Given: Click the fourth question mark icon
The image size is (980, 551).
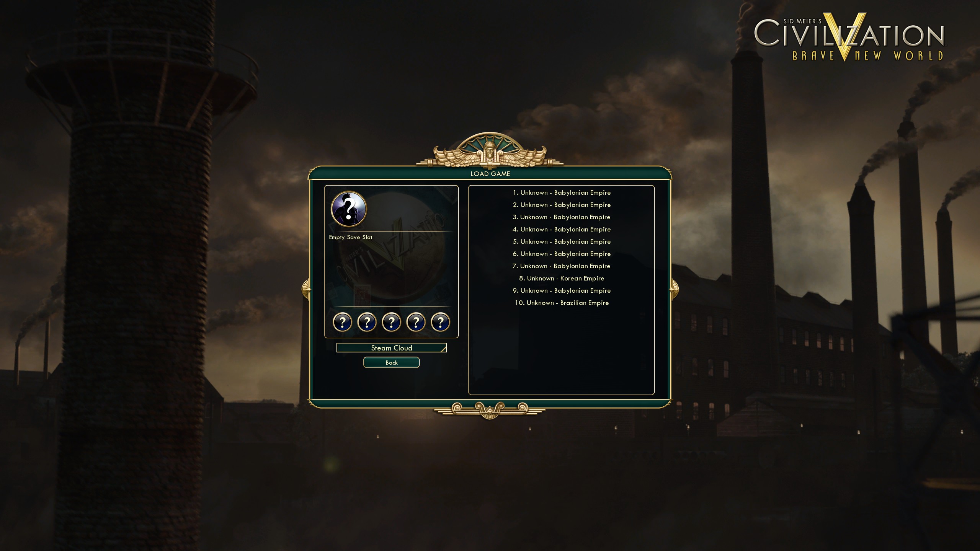Looking at the screenshot, I should coord(416,322).
